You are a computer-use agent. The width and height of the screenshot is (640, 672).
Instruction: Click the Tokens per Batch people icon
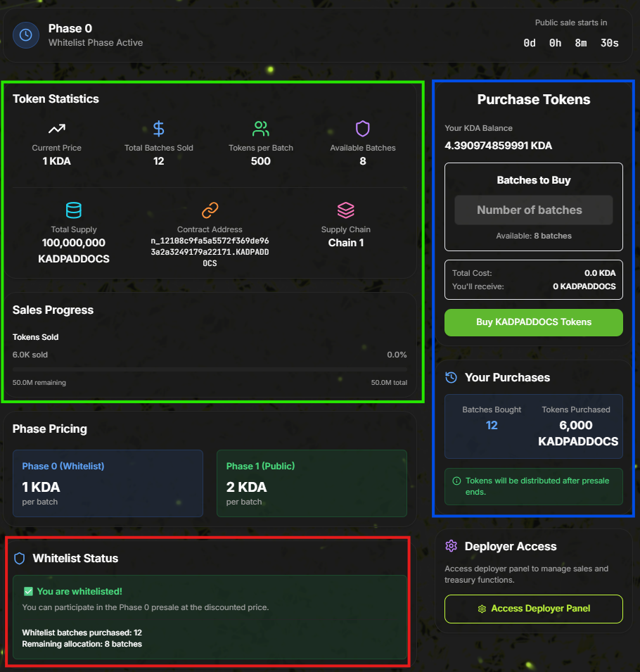tap(261, 129)
